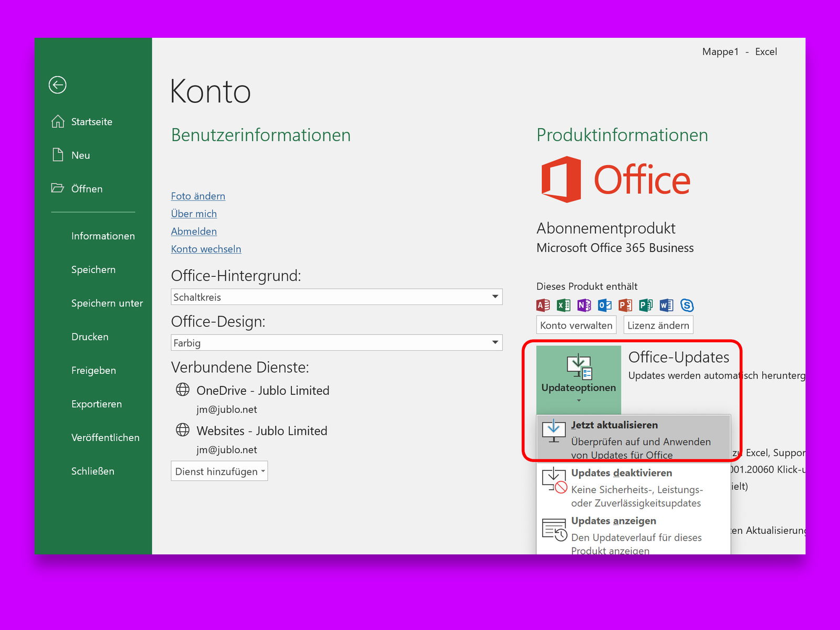Click the Skype app icon
840x630 pixels.
(687, 305)
